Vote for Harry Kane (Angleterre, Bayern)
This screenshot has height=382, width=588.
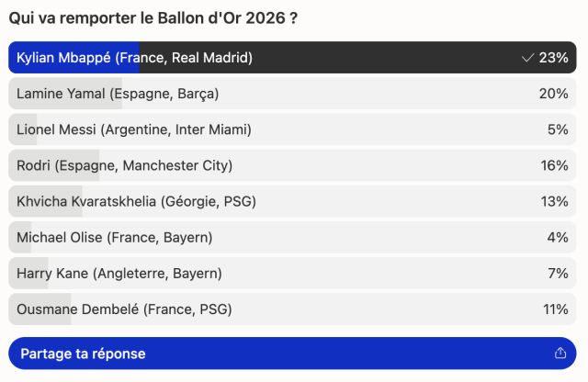(x=292, y=274)
